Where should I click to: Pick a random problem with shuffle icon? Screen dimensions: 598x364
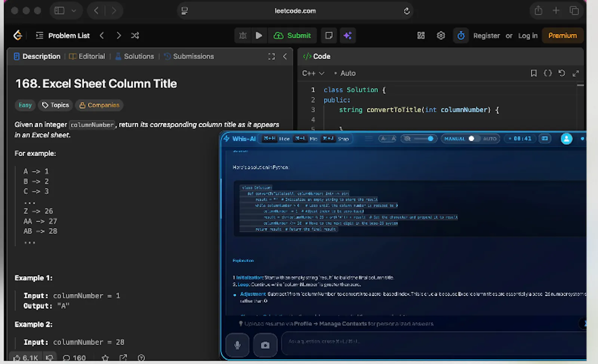point(135,35)
